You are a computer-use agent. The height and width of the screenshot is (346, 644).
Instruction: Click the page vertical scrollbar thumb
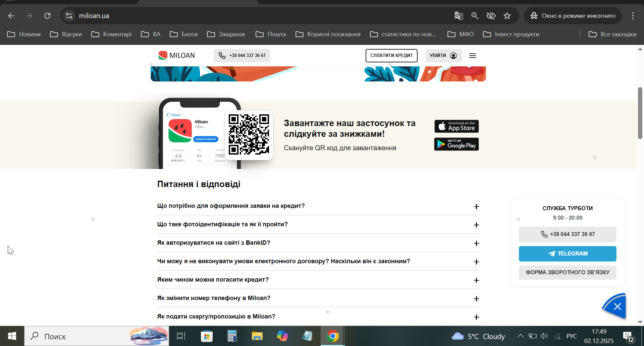tap(640, 113)
